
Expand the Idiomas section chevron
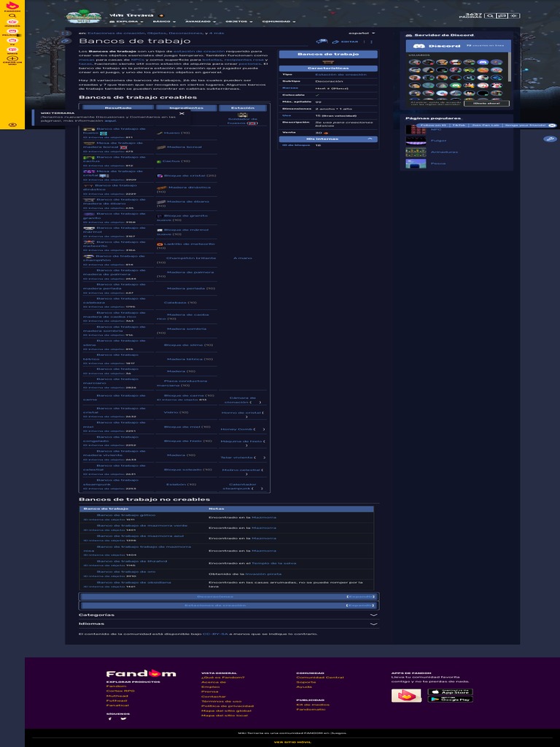coord(373,624)
